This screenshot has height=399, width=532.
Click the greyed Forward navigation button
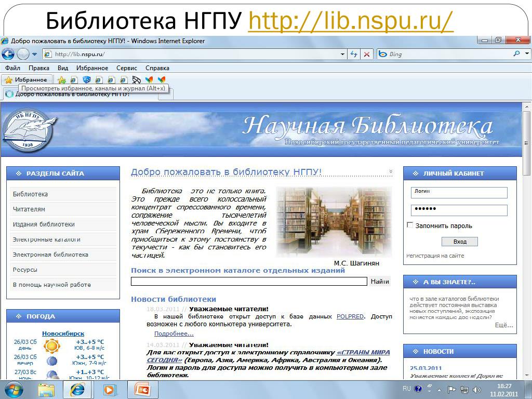23,54
